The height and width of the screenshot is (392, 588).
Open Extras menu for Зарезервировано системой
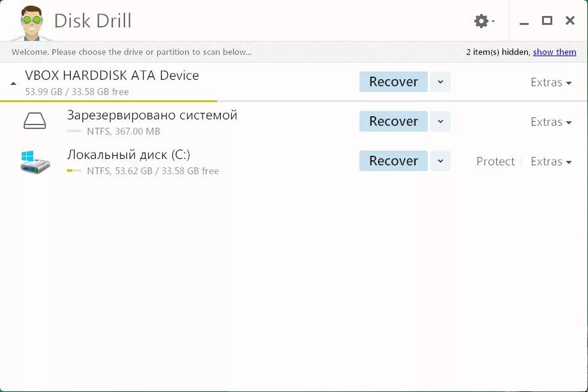pos(551,122)
